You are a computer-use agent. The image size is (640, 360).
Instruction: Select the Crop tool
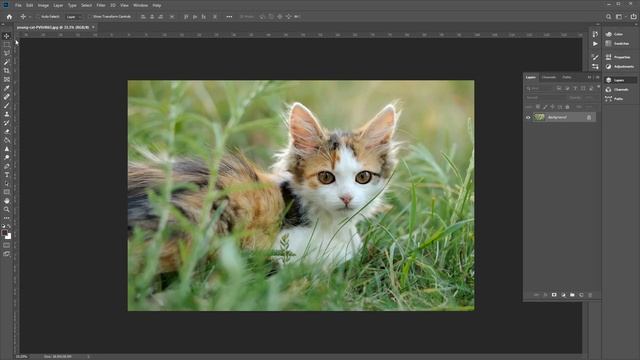pyautogui.click(x=7, y=71)
